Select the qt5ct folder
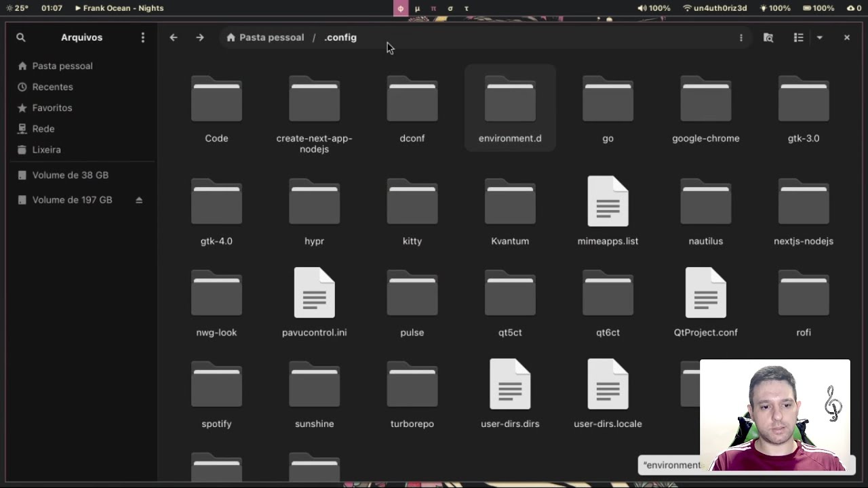Image resolution: width=868 pixels, height=488 pixels. click(510, 303)
